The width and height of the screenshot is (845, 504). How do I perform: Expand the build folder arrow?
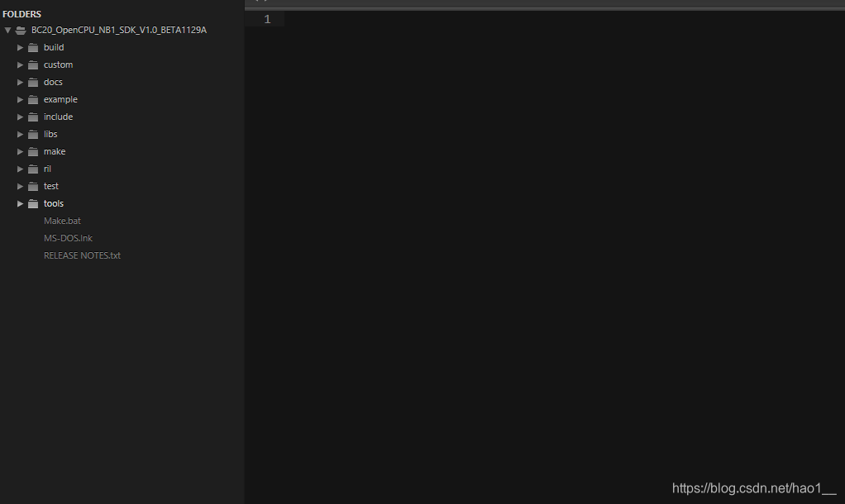pyautogui.click(x=20, y=47)
